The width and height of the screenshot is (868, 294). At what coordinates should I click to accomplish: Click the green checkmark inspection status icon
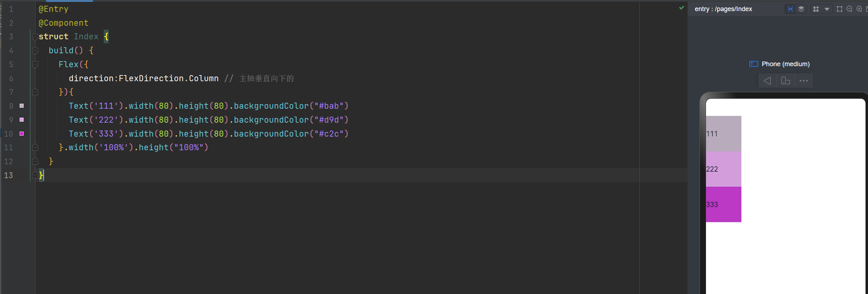(681, 8)
